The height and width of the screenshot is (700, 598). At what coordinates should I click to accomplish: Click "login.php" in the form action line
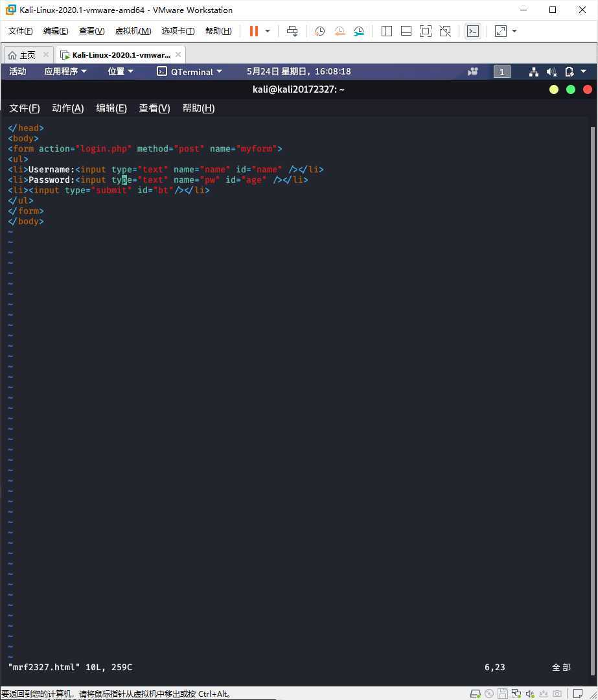(104, 148)
